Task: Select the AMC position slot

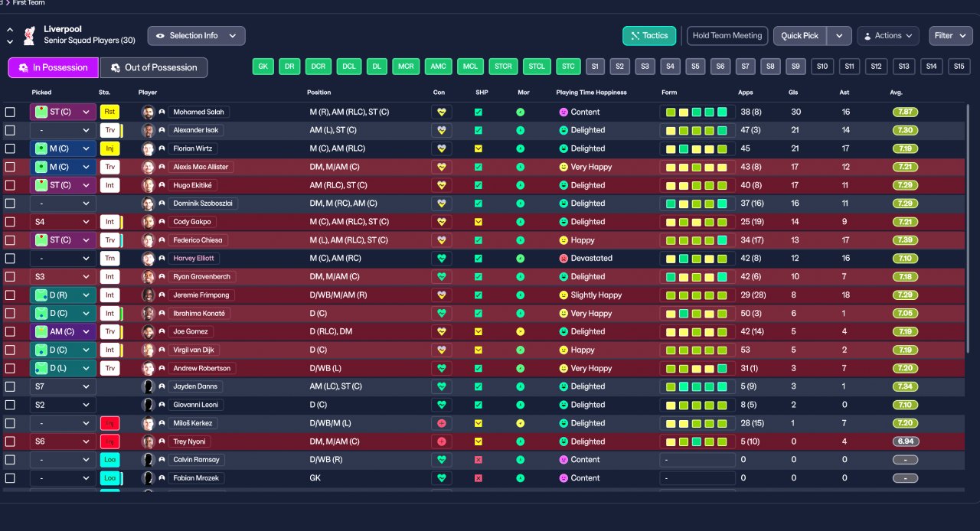Action: tap(438, 67)
